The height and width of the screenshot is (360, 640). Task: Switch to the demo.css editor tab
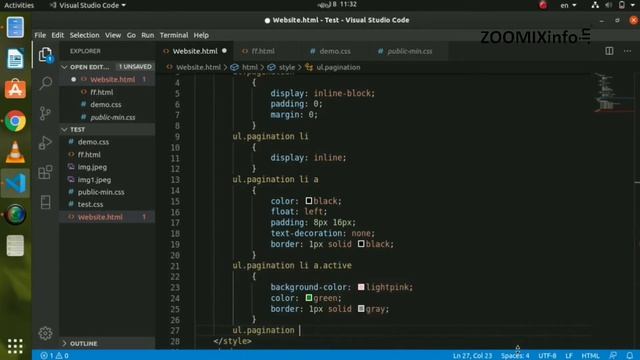pyautogui.click(x=335, y=51)
